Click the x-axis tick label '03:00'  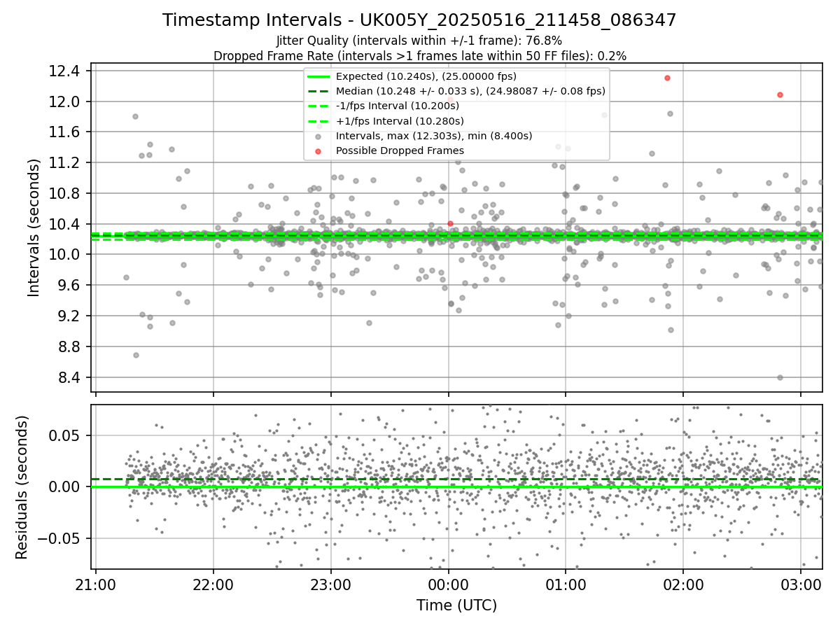click(x=801, y=584)
